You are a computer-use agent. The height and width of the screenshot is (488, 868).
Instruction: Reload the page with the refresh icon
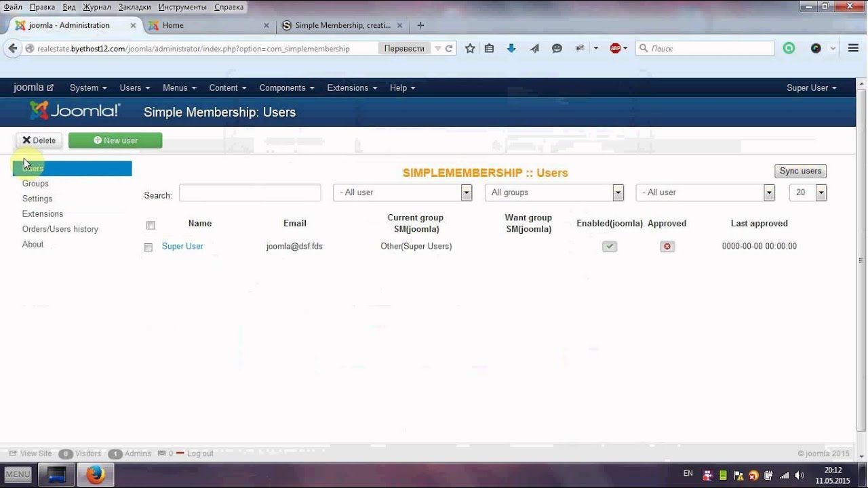(449, 49)
